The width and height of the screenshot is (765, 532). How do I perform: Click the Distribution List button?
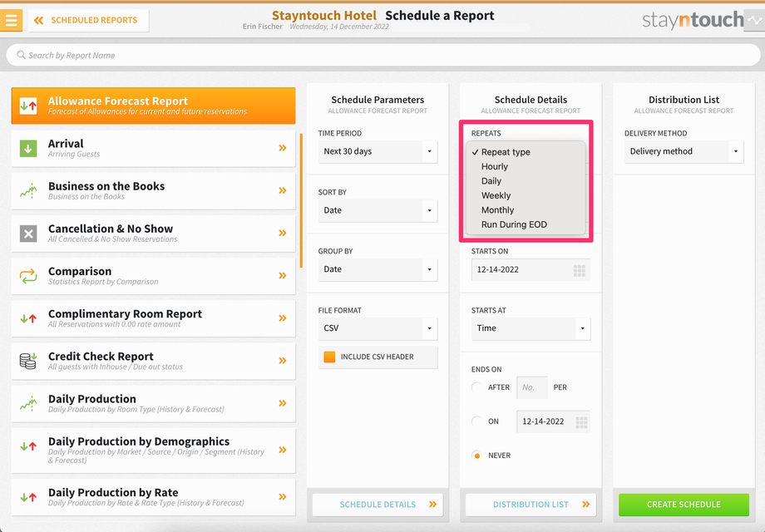531,505
